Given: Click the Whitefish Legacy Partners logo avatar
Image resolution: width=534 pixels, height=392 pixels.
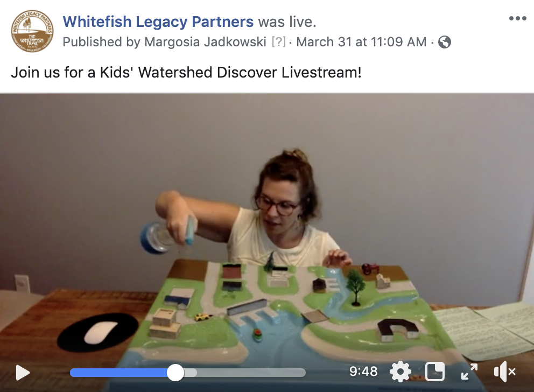Looking at the screenshot, I should 32,31.
